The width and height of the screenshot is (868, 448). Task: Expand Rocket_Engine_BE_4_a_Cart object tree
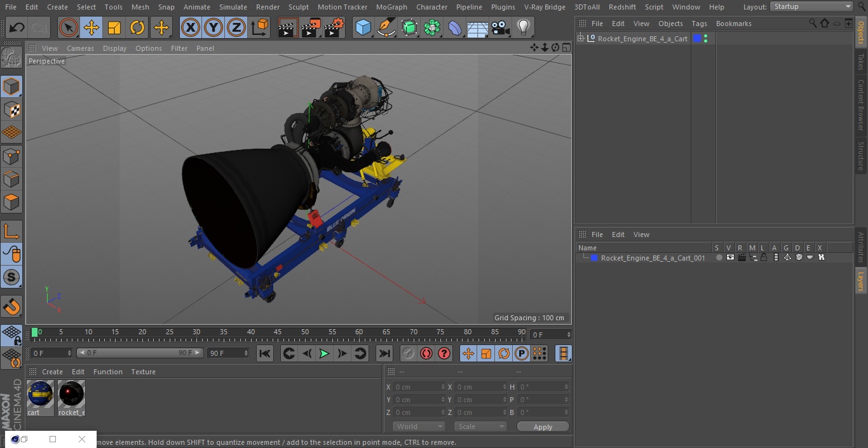580,39
